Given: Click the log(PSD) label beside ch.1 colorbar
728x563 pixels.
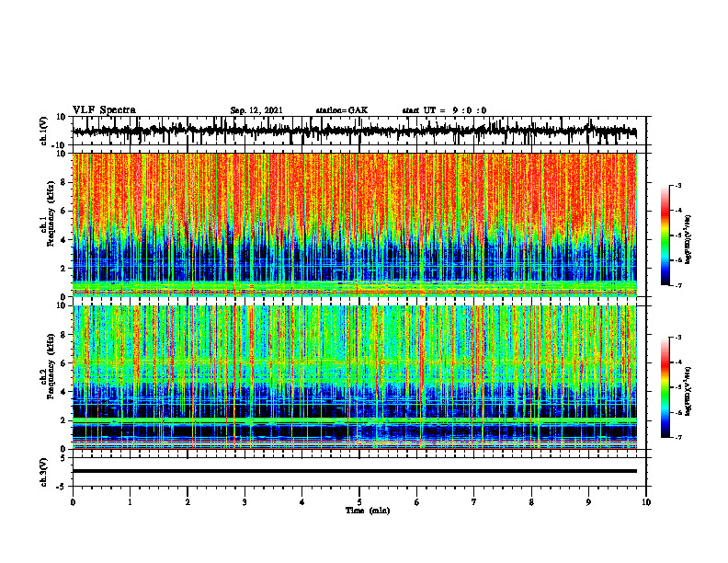Looking at the screenshot, I should [x=688, y=239].
